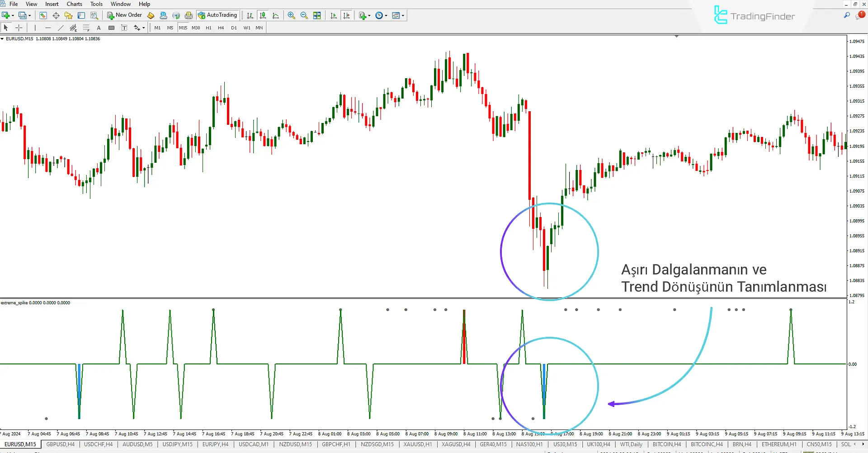Select the H4 timeframe button
The image size is (868, 453).
[x=221, y=28]
